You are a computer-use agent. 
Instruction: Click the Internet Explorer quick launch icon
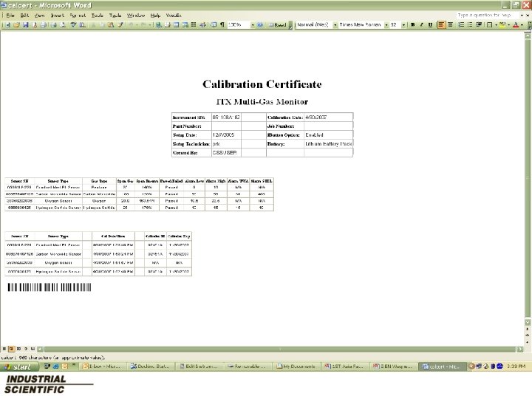click(x=56, y=366)
